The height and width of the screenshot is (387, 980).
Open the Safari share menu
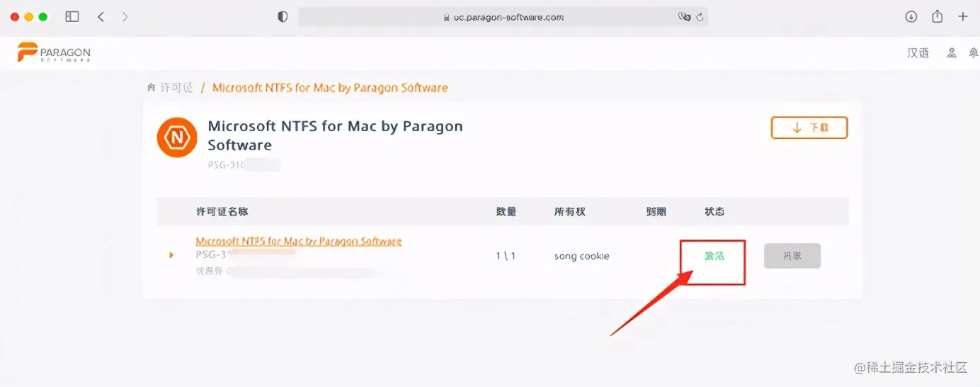coord(937,16)
